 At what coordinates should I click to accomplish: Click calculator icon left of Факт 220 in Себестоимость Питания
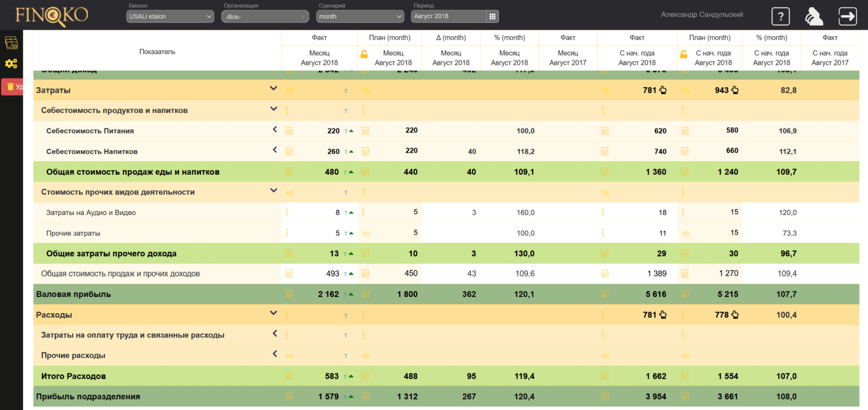289,131
